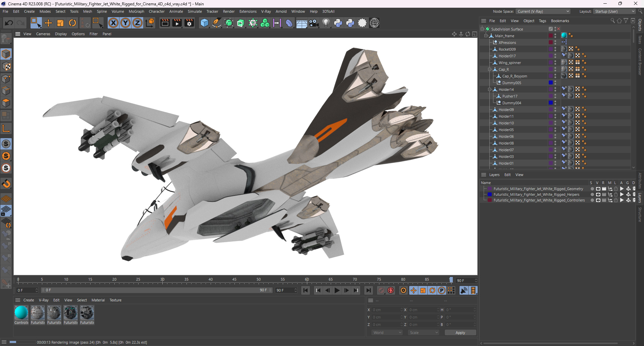Select Rocket009 in object tree

pyautogui.click(x=507, y=49)
